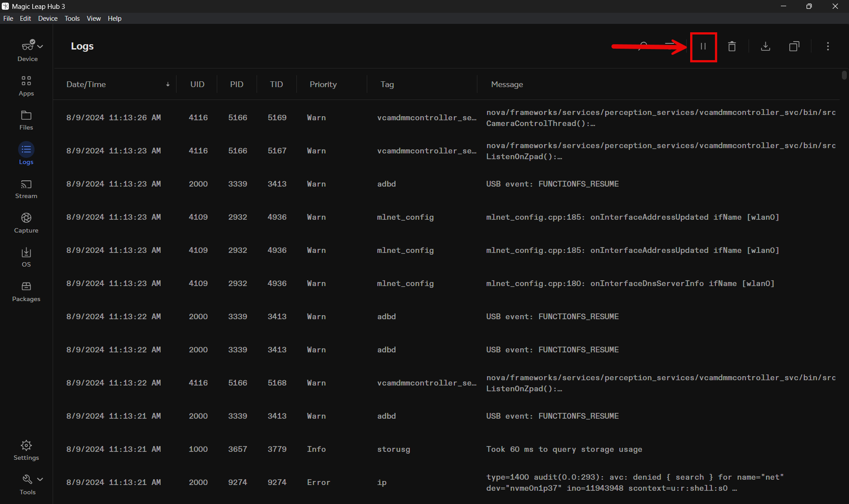Open the Files browser
This screenshot has width=849, height=504.
point(26,119)
